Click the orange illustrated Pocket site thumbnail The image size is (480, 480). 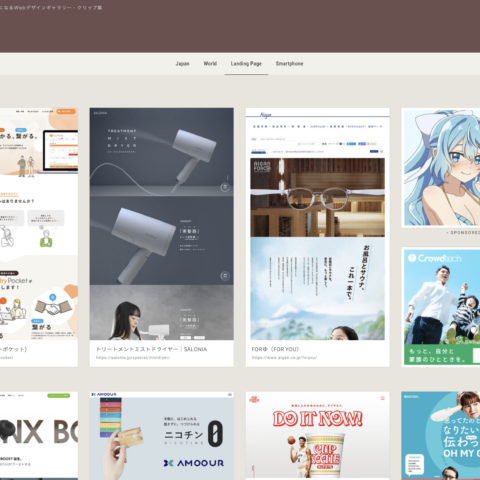[x=39, y=224]
